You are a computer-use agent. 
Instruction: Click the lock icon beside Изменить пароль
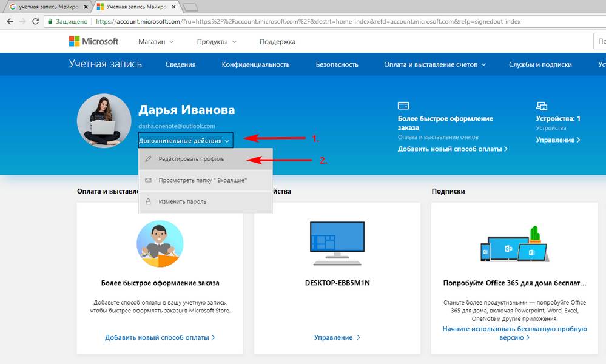click(148, 201)
